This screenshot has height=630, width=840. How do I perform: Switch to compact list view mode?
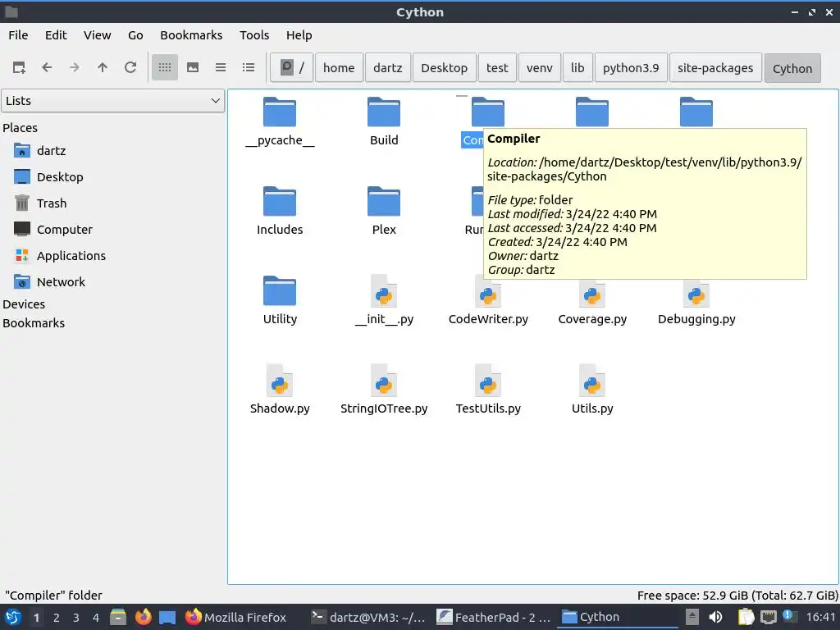click(221, 67)
